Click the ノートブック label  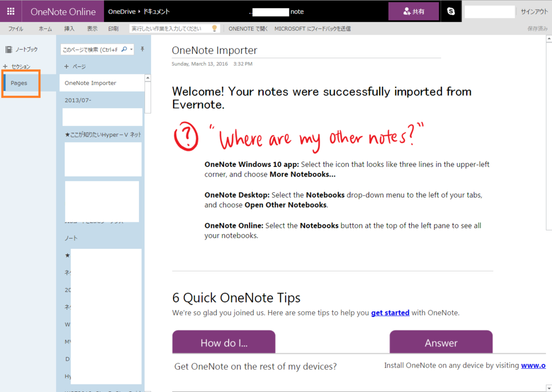(x=26, y=50)
